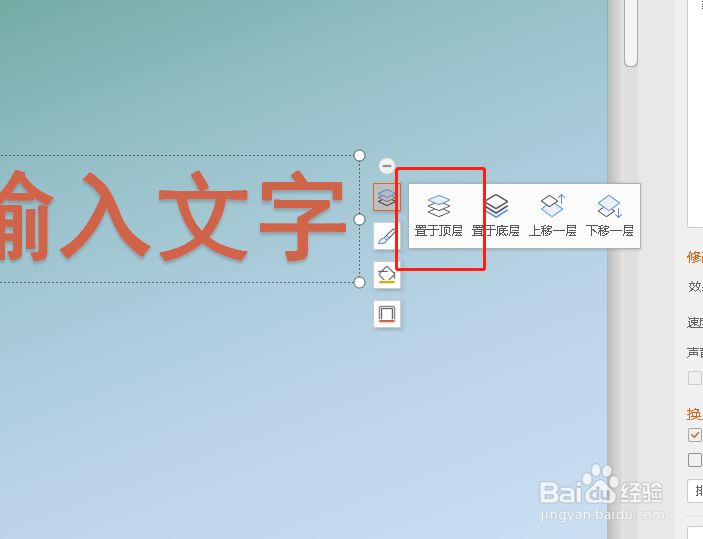The width and height of the screenshot is (703, 539).
Task: Click the middle-right handle of the text box
Action: tap(360, 219)
